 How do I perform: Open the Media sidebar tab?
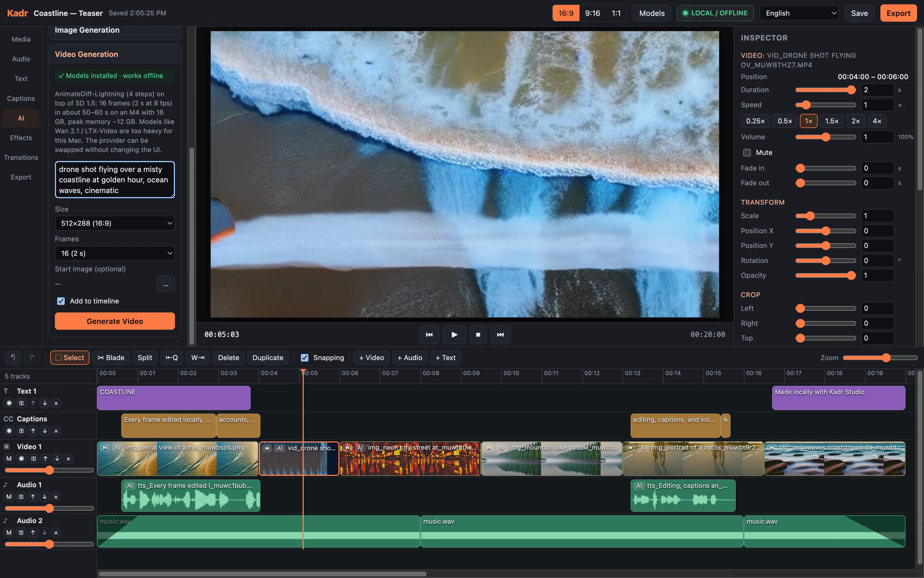coord(21,39)
